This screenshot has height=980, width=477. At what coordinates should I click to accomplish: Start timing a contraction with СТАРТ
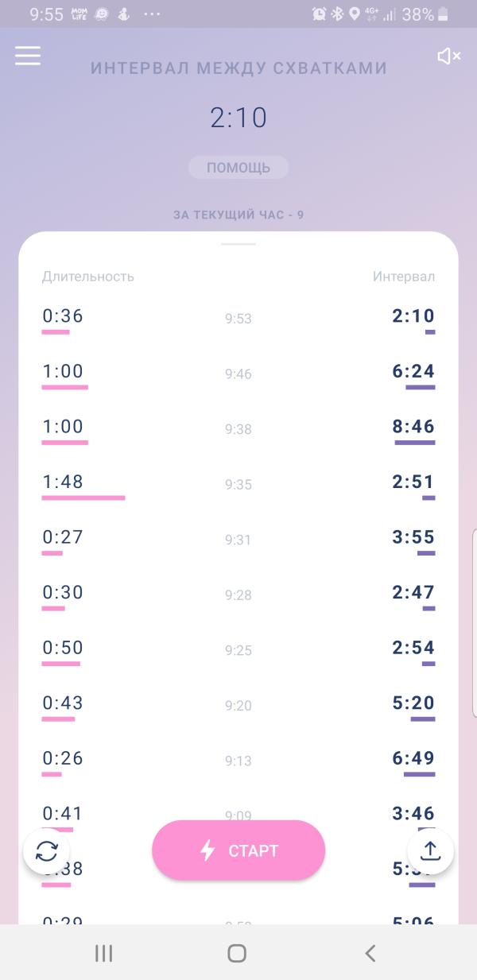pyautogui.click(x=238, y=850)
